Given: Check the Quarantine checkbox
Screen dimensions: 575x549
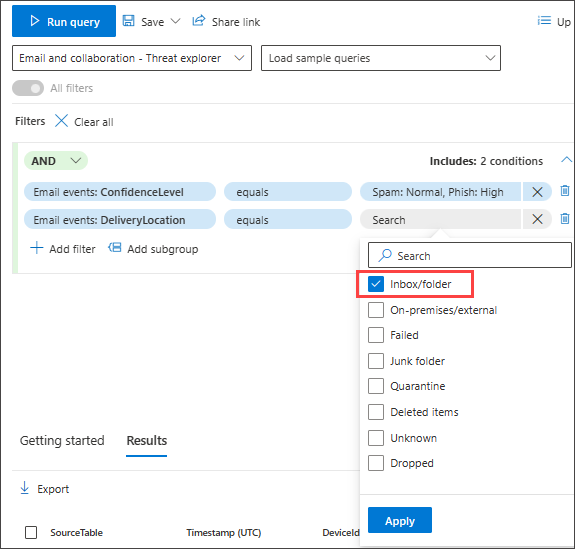Looking at the screenshot, I should 376,386.
